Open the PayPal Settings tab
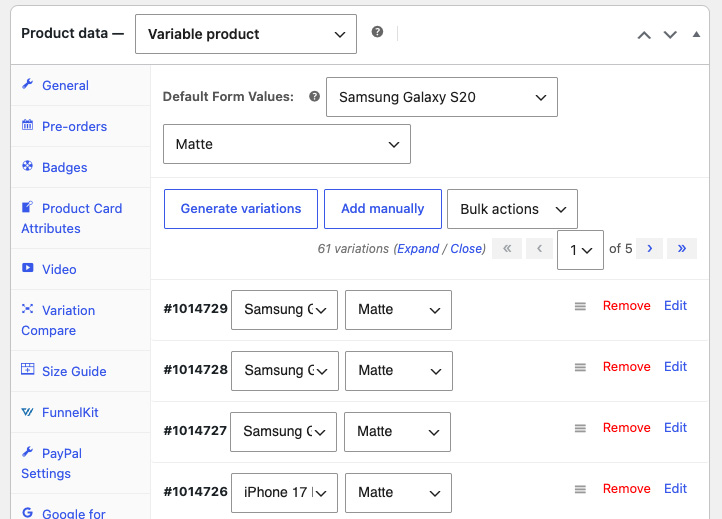The height and width of the screenshot is (519, 722). [81, 463]
